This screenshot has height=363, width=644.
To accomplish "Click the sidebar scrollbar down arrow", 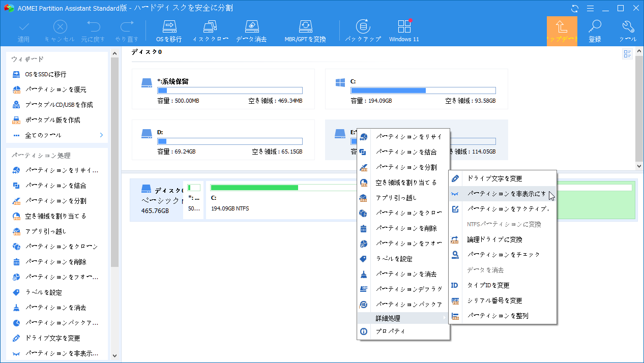I will click(x=114, y=355).
